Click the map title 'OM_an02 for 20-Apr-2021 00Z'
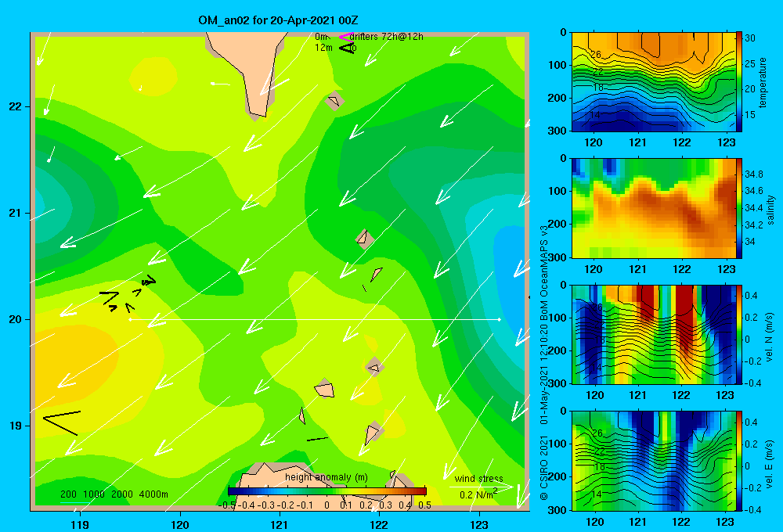 click(x=278, y=20)
